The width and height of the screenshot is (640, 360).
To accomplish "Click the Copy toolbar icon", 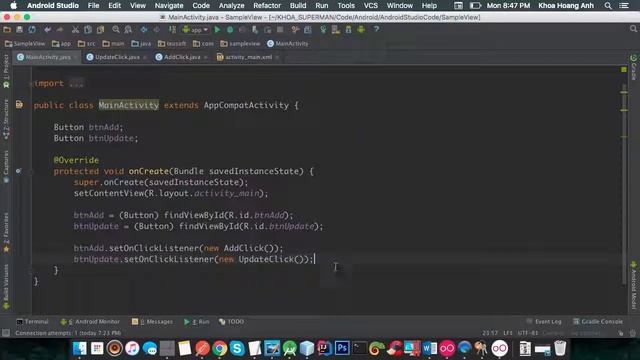I will [x=88, y=29].
